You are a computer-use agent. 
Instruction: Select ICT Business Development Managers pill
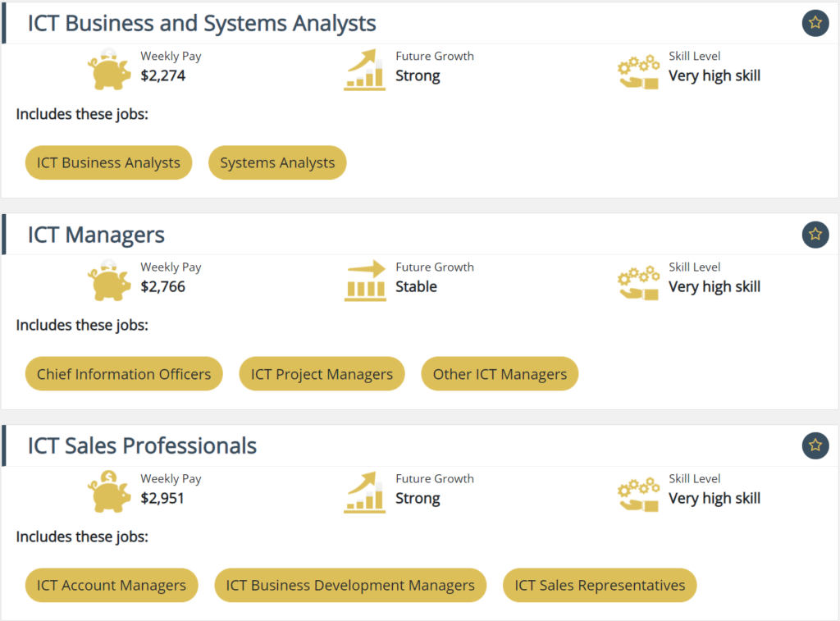coord(350,586)
